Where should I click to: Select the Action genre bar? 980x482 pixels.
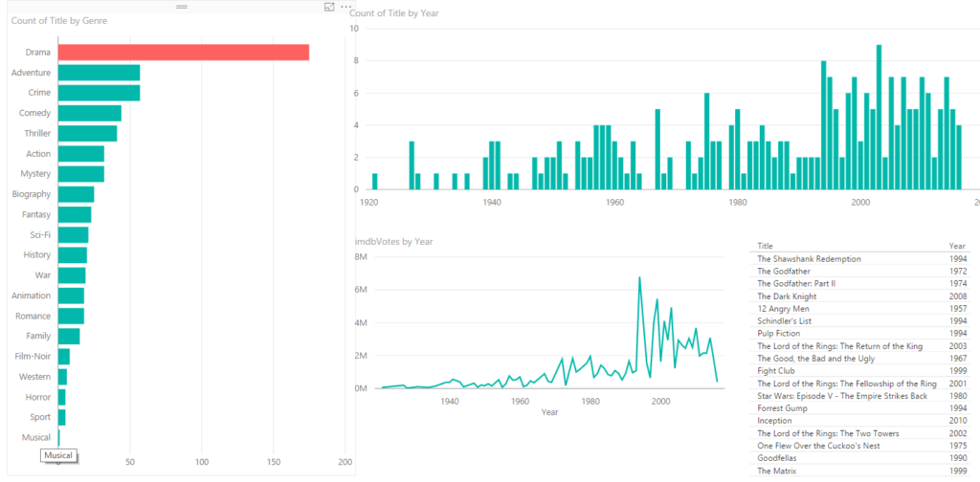click(x=80, y=153)
